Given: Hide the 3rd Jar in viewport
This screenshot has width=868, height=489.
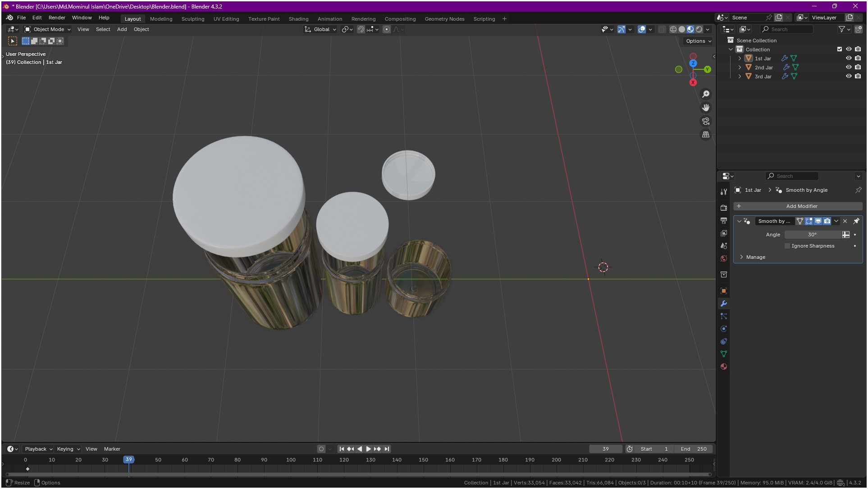Looking at the screenshot, I should (x=849, y=76).
